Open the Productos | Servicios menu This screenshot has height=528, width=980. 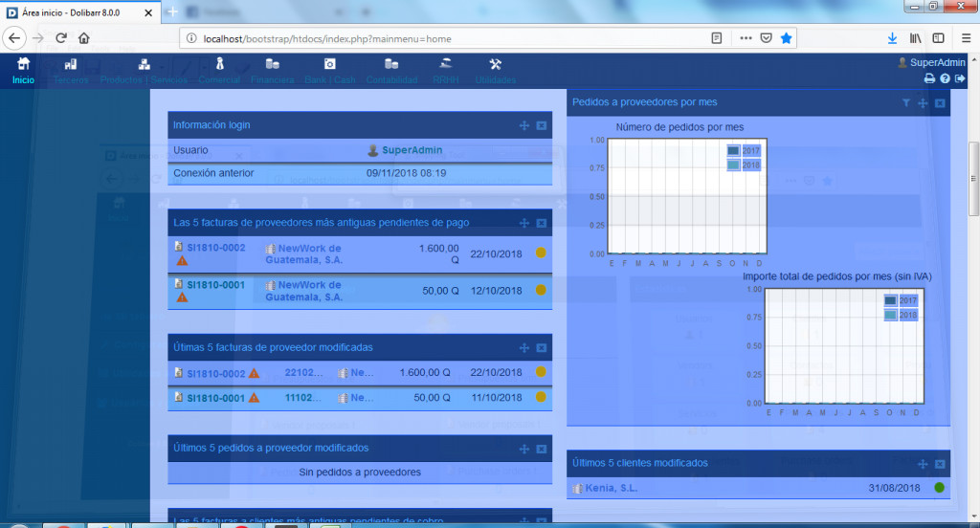[x=144, y=71]
